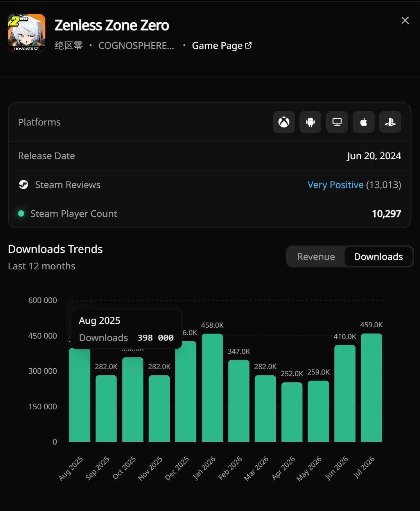This screenshot has width=420, height=511.
Task: Click the Xbox platform icon
Action: coord(284,122)
